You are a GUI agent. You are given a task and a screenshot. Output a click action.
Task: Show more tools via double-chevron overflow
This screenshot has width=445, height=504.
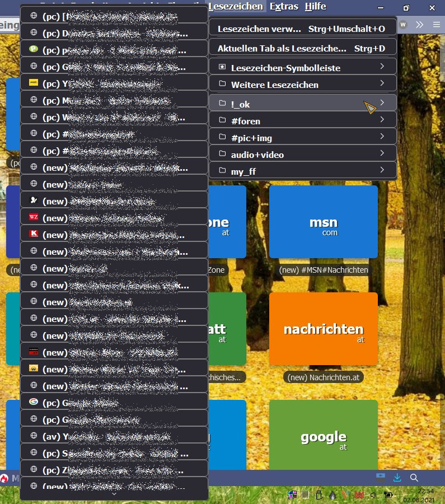[419, 25]
